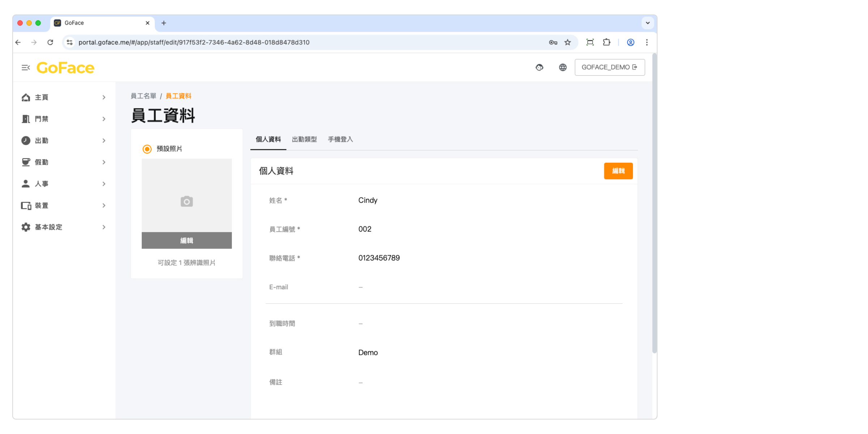Go to 員工名單 breadcrumb link

point(143,96)
